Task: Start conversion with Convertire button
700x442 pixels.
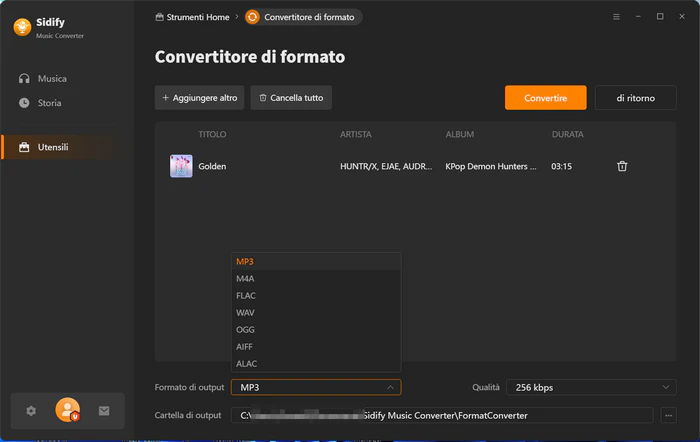Action: (x=546, y=98)
